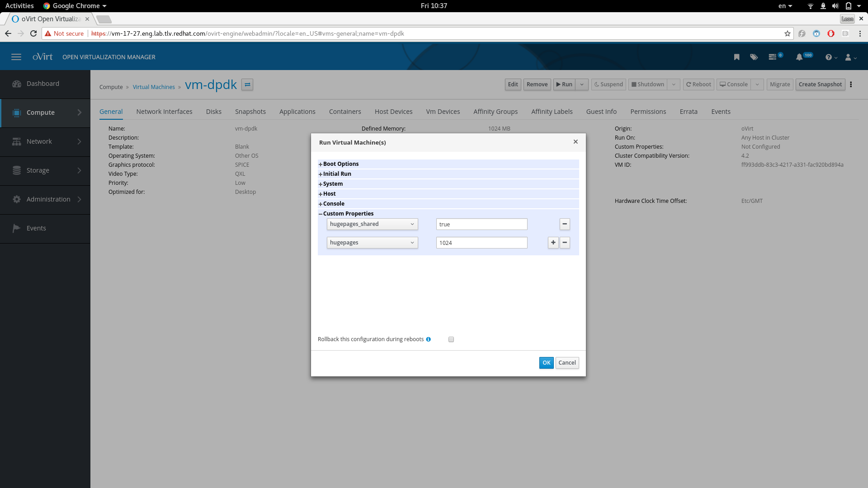Open the tasks list icon
868x488 pixels.
pyautogui.click(x=773, y=57)
